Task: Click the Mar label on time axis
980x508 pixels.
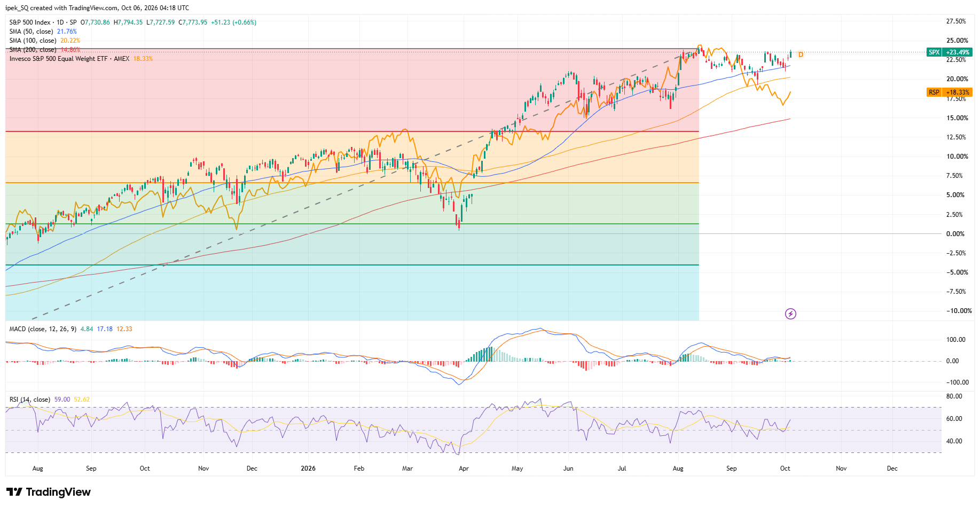Action: point(407,468)
